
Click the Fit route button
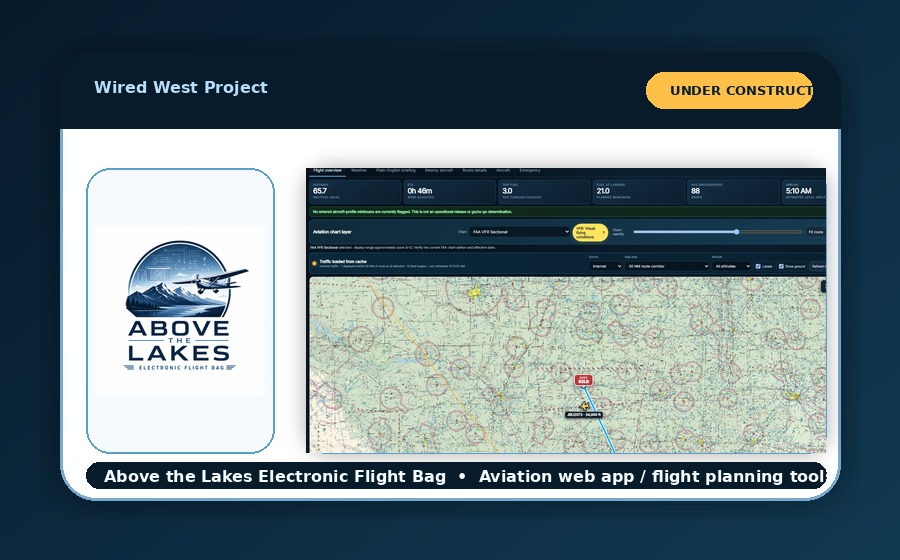[816, 232]
